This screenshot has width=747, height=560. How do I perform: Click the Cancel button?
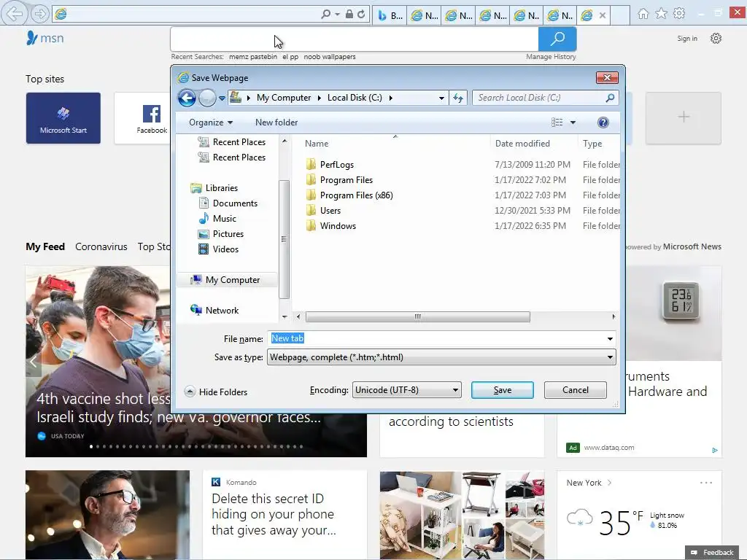click(x=575, y=390)
